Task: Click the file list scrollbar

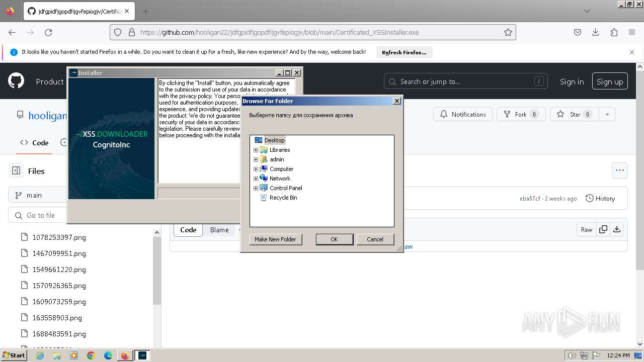Action: pos(157,270)
